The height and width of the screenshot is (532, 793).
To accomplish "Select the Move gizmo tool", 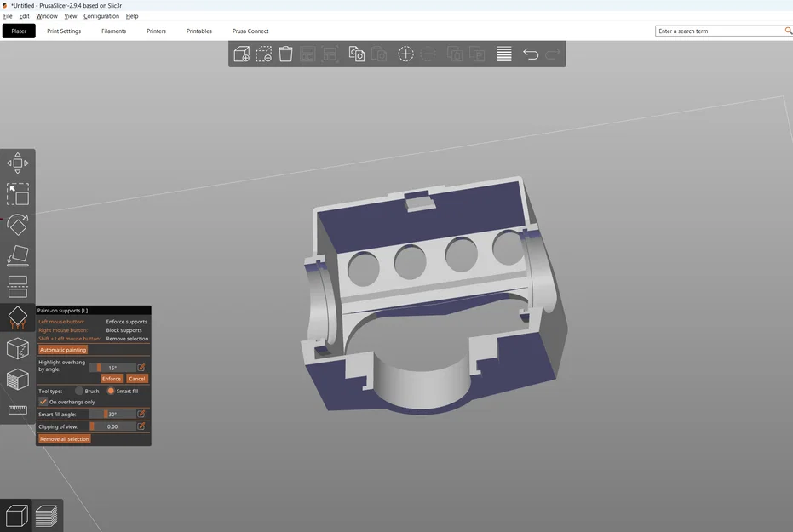I will (18, 163).
